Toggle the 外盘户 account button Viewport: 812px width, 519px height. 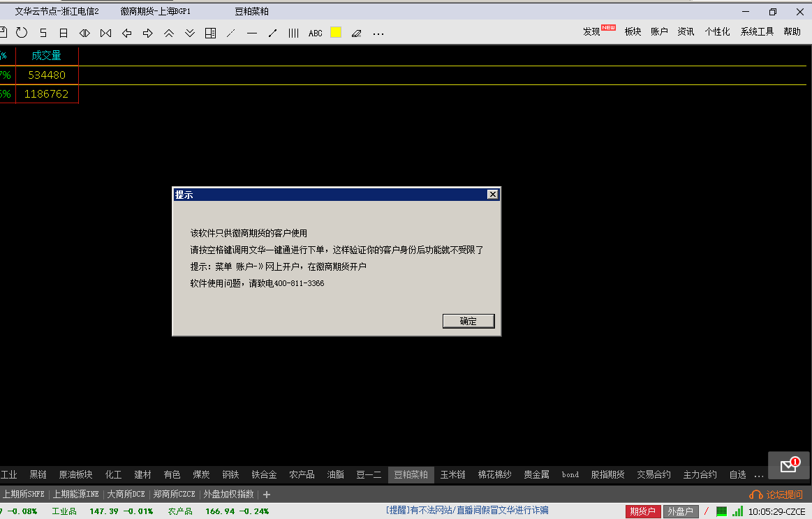click(x=680, y=511)
